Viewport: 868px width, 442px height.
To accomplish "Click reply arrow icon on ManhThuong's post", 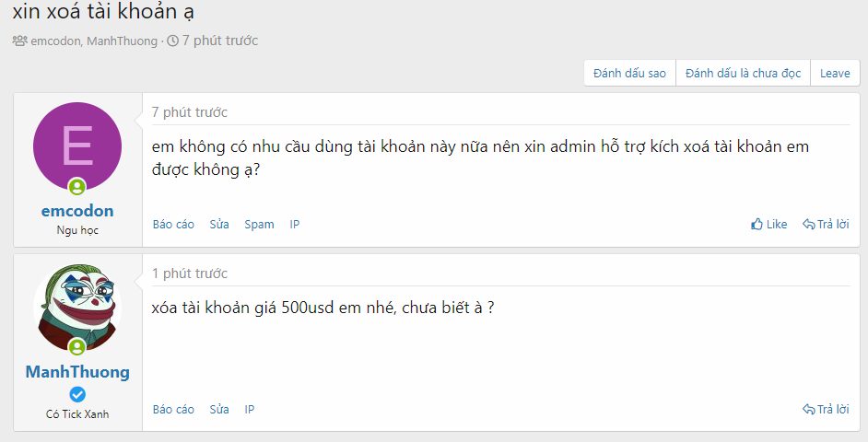I will coord(809,410).
